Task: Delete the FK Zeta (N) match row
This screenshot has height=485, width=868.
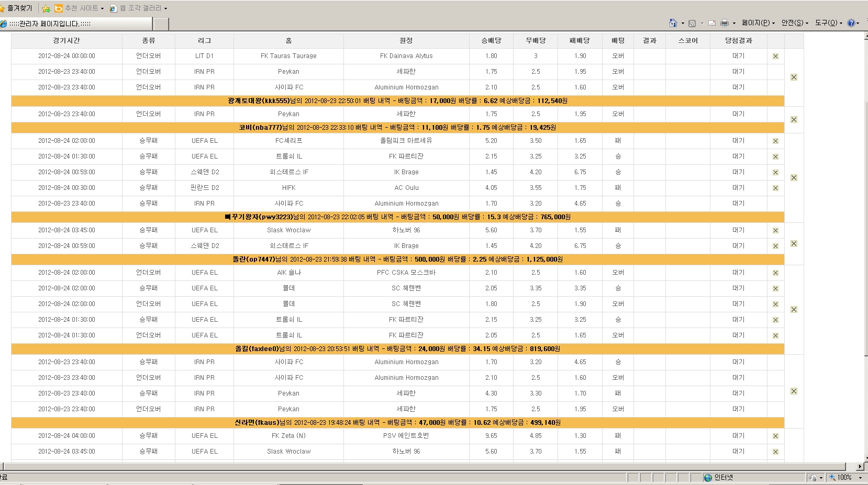Action: click(x=775, y=436)
